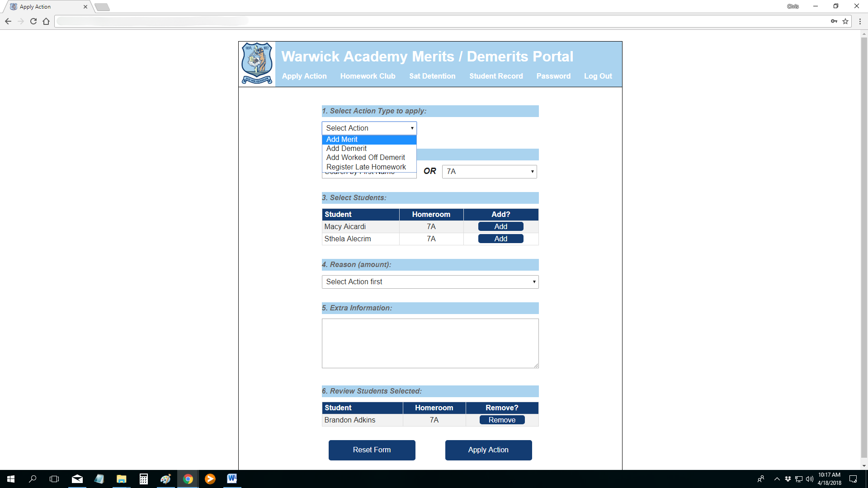The width and height of the screenshot is (868, 488).
Task: Open the network tray icon
Action: 799,479
